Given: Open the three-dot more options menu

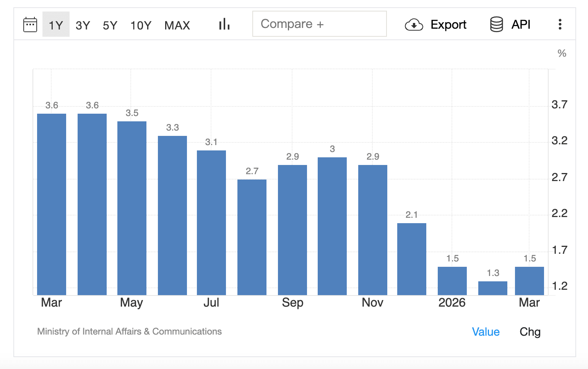Looking at the screenshot, I should click(560, 24).
